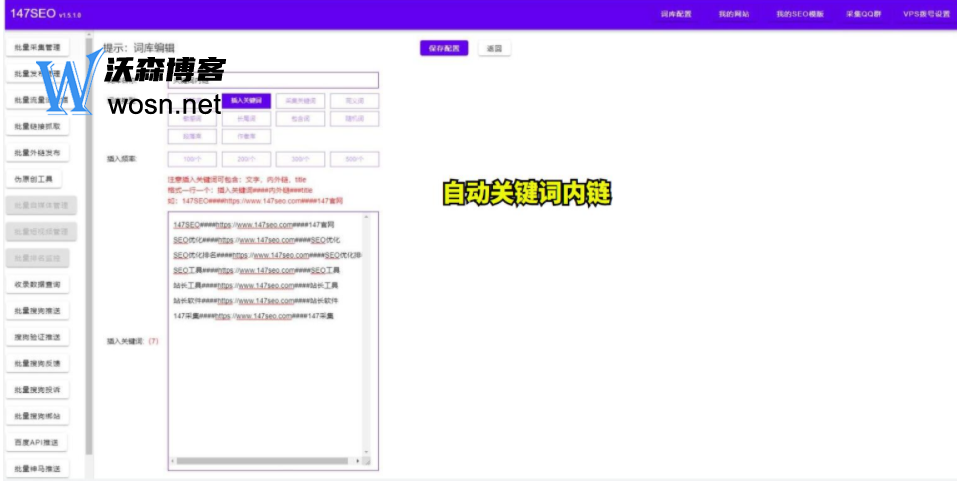Open 我的网站 in top navigation

coord(734,14)
